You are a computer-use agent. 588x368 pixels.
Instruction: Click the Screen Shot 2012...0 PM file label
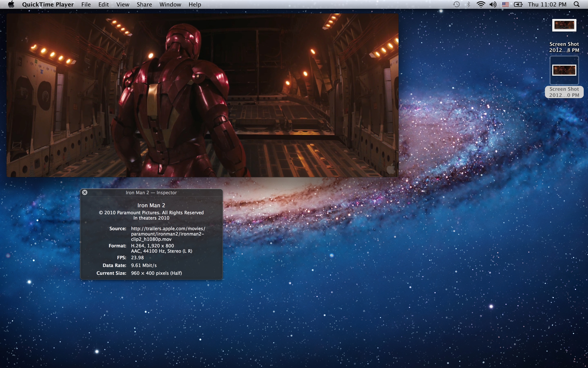pos(564,92)
